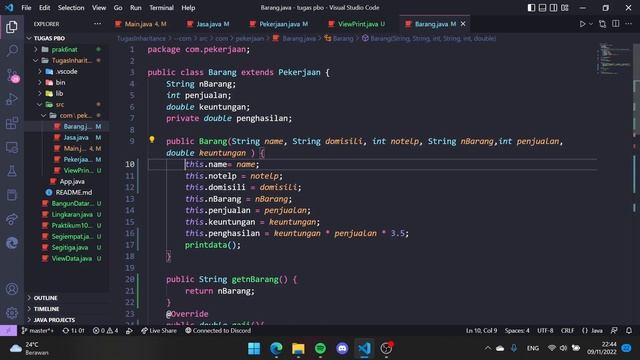Collapse the TUGAS PBO section
Image resolution: width=640 pixels, height=360 pixels.
[49, 38]
